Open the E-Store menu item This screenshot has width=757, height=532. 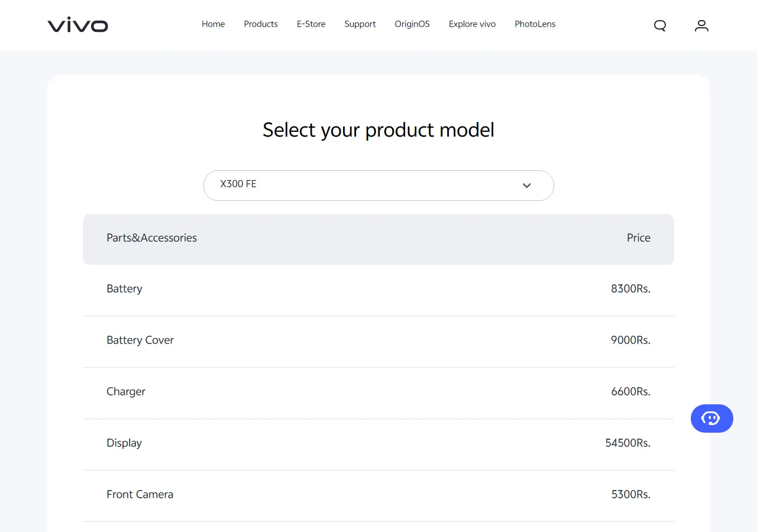311,24
